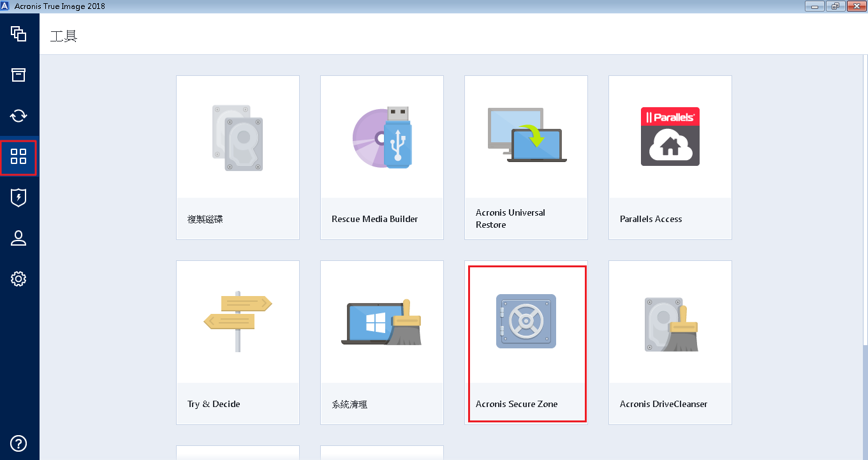Click the Secure Zone safe image

526,321
